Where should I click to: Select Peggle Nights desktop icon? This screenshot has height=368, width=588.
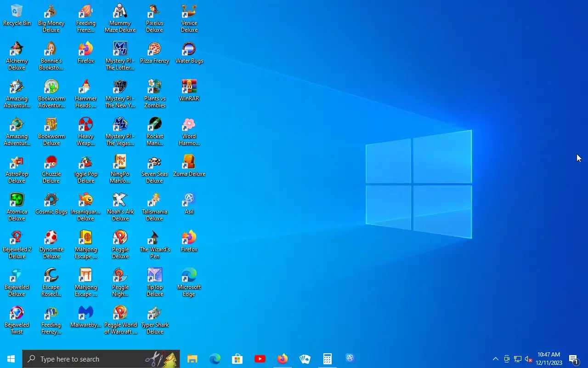point(120,282)
